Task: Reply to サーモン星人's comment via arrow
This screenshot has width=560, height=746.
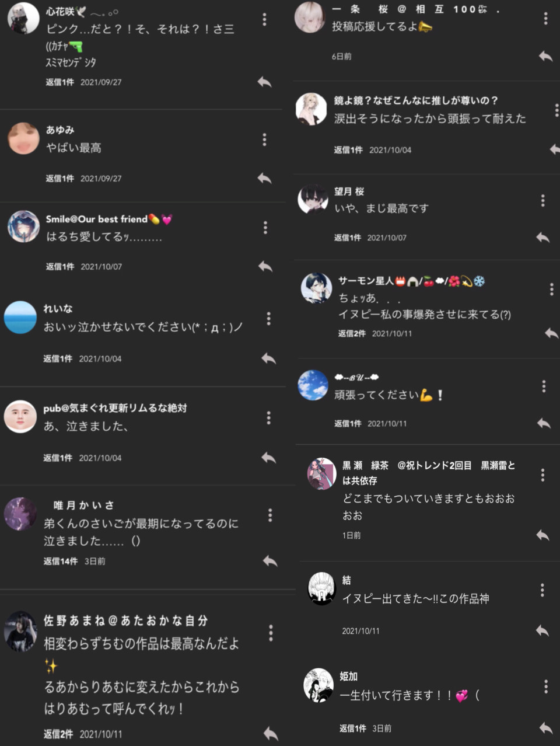Action: tap(551, 333)
